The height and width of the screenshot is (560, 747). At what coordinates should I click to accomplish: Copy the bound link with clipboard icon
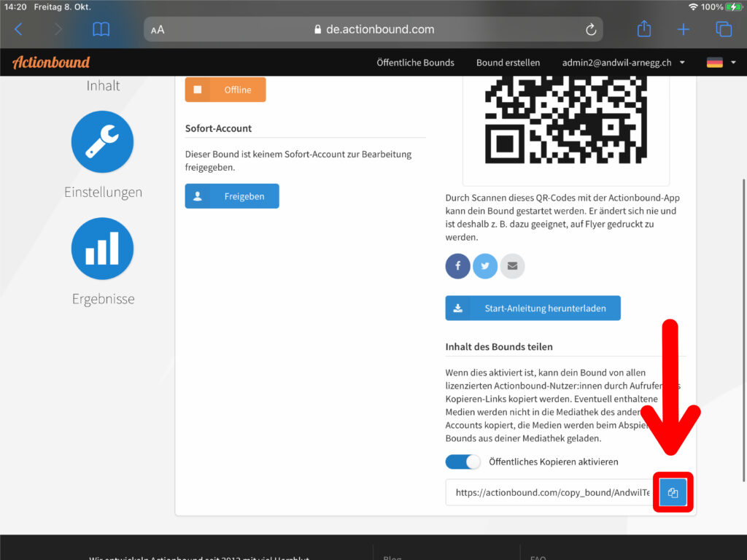[x=673, y=493]
